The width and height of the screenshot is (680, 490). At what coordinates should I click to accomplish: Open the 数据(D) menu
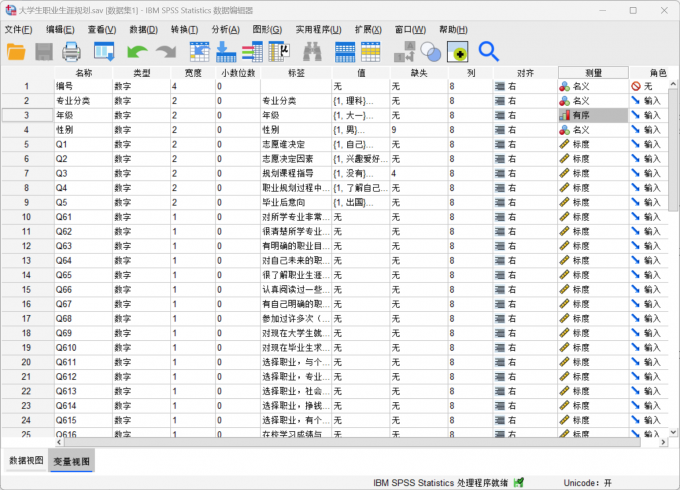[144, 29]
